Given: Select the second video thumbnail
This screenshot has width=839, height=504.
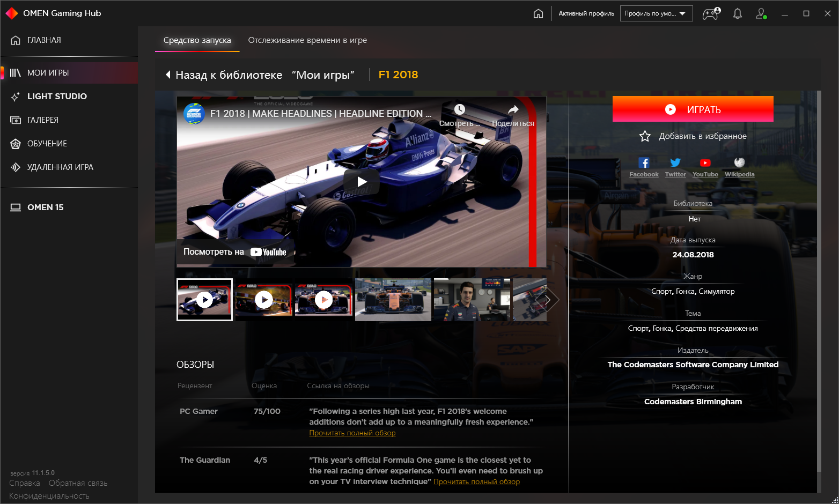Looking at the screenshot, I should [x=264, y=300].
